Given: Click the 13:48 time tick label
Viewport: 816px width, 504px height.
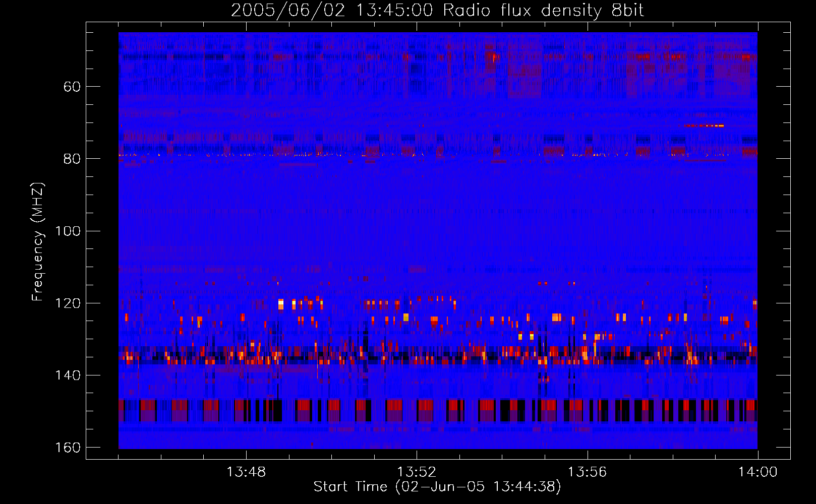Looking at the screenshot, I should [246, 472].
